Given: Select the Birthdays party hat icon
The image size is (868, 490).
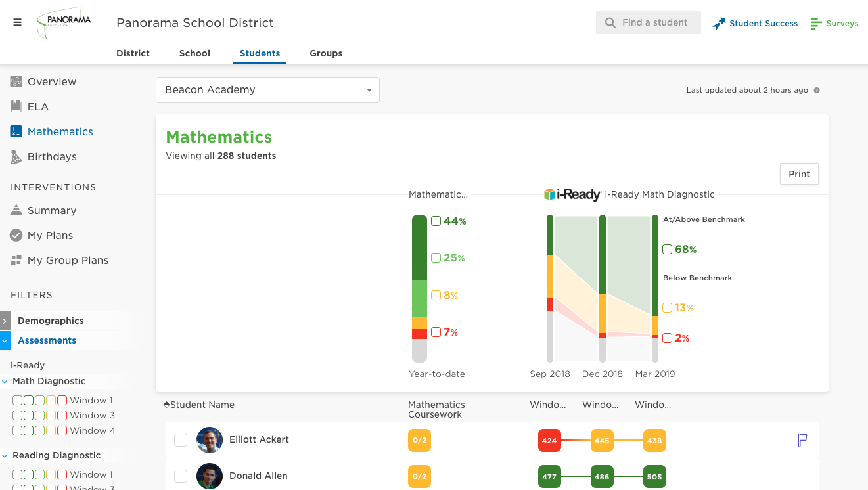Looking at the screenshot, I should coord(16,156).
